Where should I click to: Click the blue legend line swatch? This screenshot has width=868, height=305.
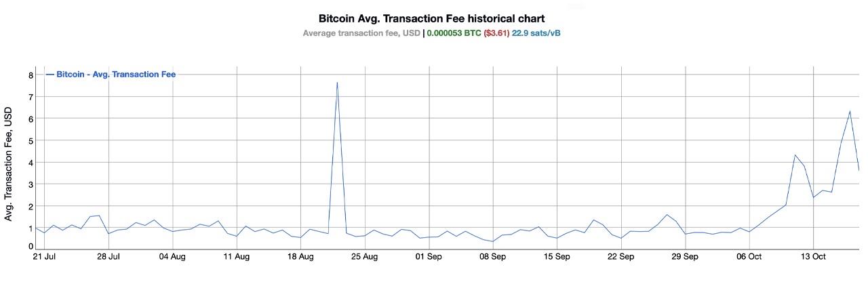pyautogui.click(x=50, y=75)
